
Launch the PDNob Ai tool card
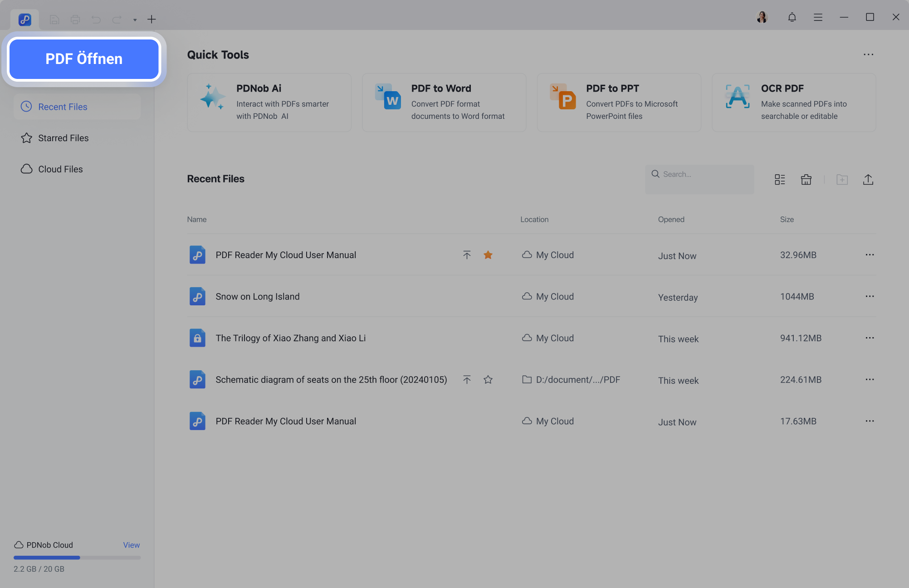point(269,103)
